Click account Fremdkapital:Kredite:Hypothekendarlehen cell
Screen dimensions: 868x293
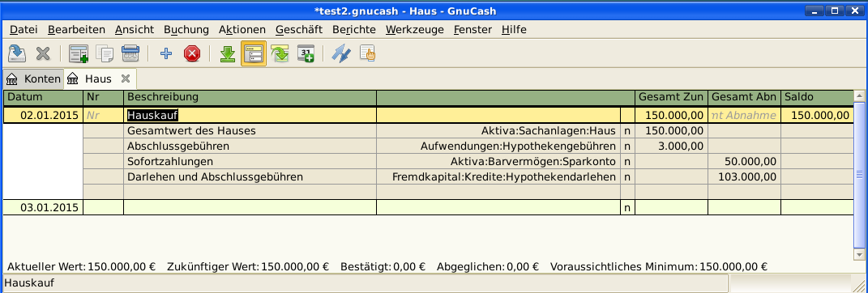(x=498, y=177)
